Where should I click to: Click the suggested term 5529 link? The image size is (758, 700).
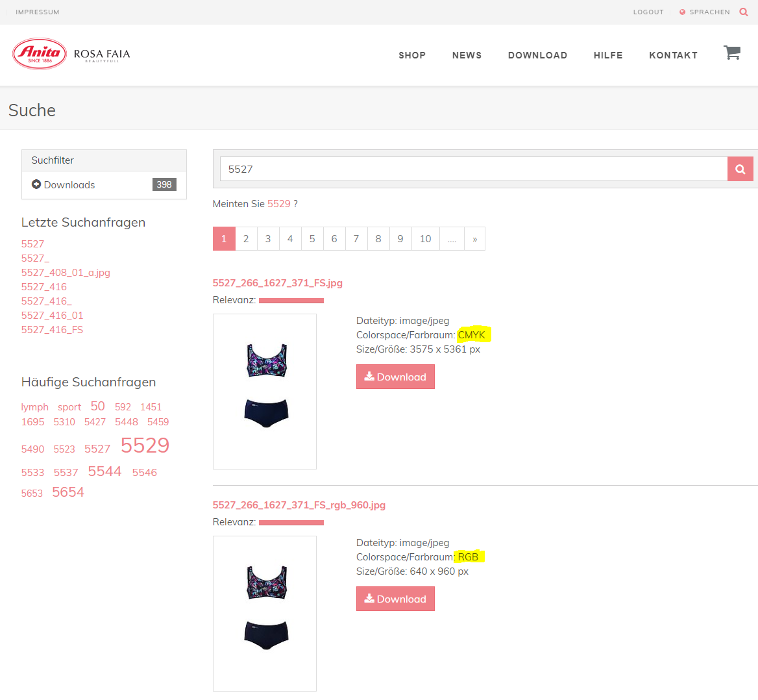[279, 204]
